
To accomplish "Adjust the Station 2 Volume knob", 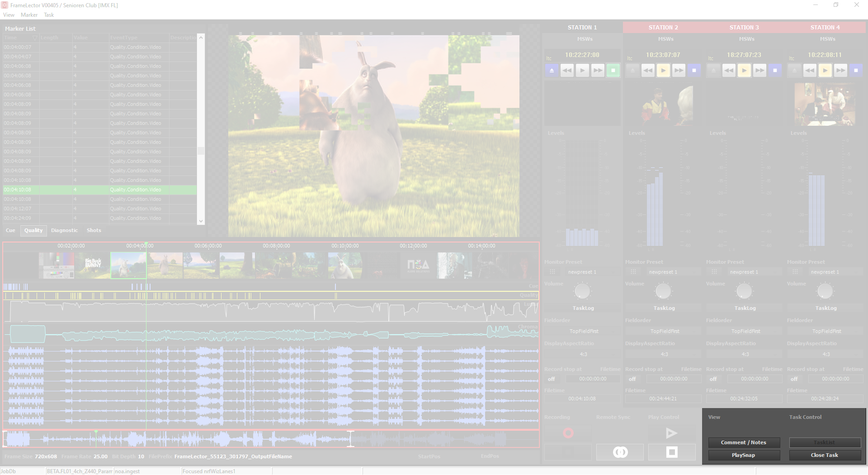I will coord(663,291).
